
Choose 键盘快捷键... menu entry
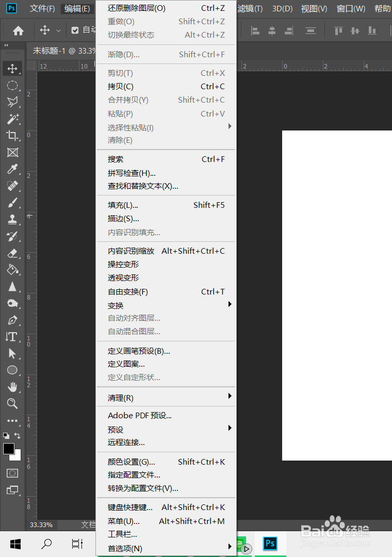pyautogui.click(x=166, y=507)
